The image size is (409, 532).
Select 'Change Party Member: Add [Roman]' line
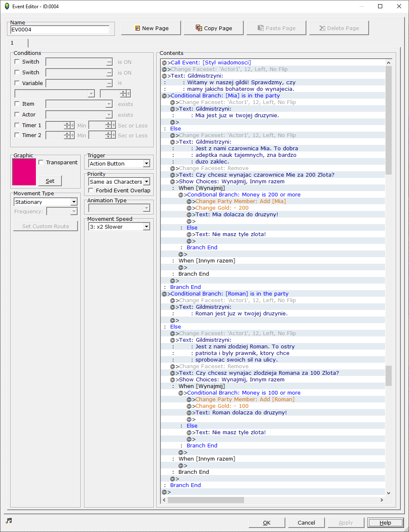[x=273, y=400]
